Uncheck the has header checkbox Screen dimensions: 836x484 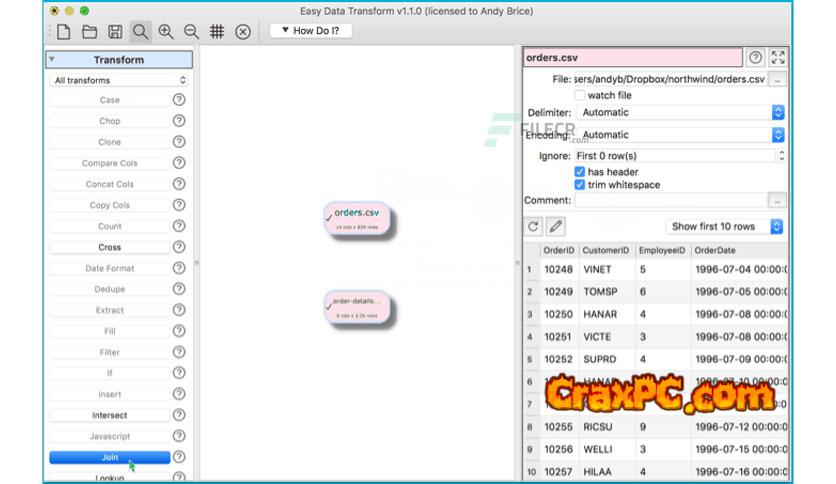tap(580, 172)
